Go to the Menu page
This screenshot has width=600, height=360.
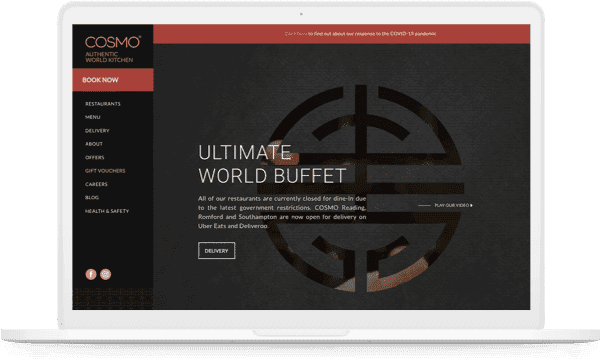tap(93, 117)
